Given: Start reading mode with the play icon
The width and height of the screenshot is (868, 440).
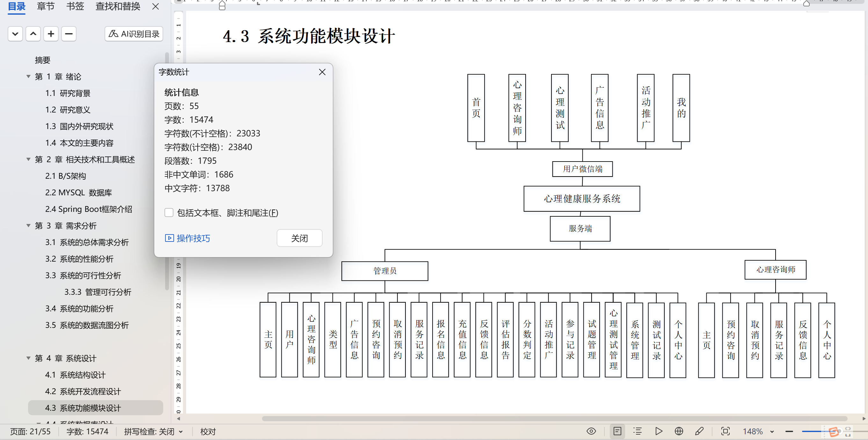Looking at the screenshot, I should 659,431.
